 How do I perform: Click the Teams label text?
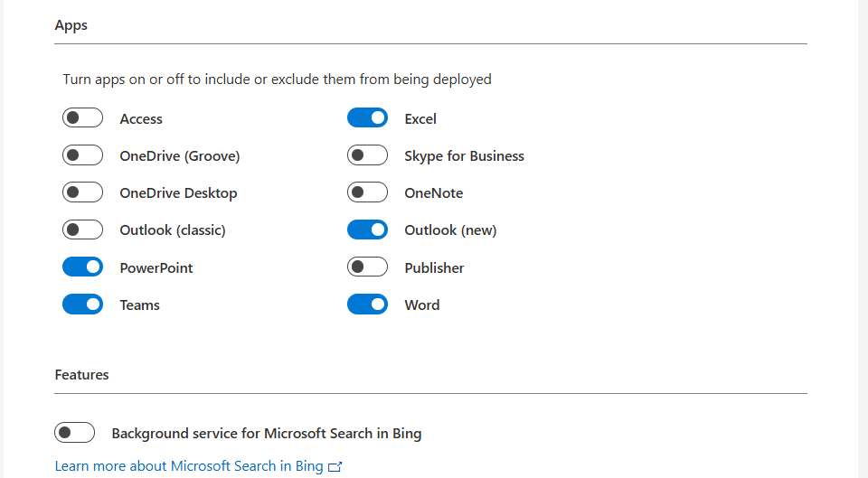pos(139,305)
